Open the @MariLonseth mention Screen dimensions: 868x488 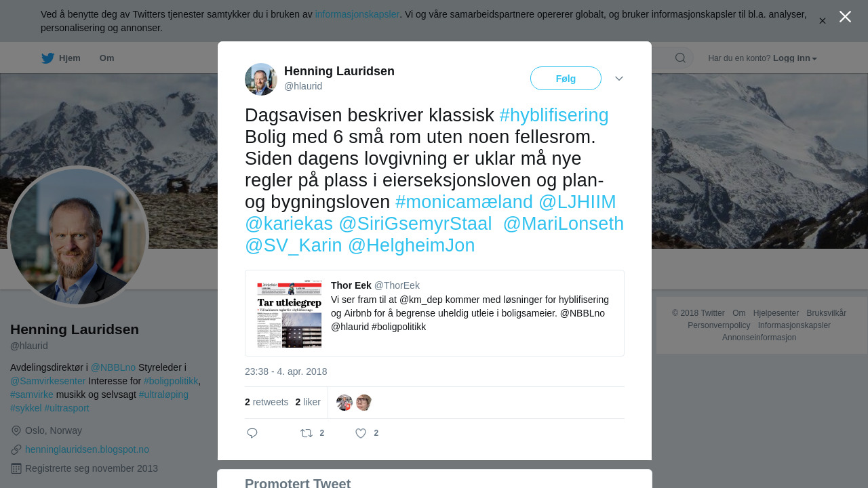pos(563,224)
